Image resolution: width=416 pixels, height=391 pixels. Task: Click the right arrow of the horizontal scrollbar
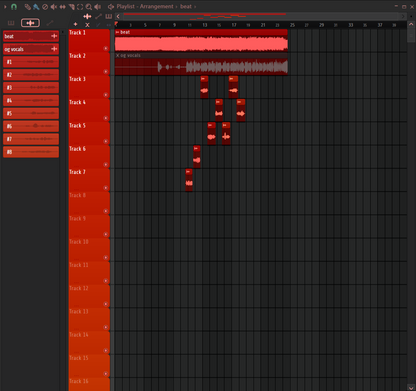point(403,16)
